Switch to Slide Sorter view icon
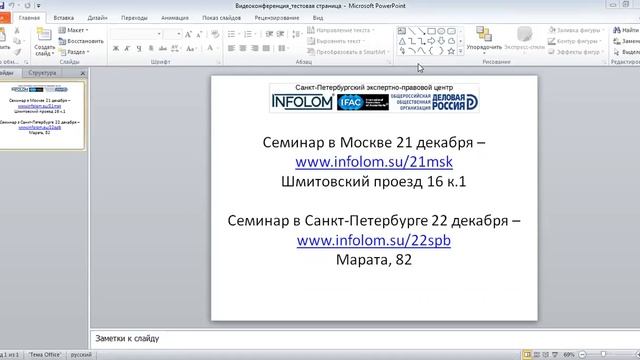 coord(537,355)
